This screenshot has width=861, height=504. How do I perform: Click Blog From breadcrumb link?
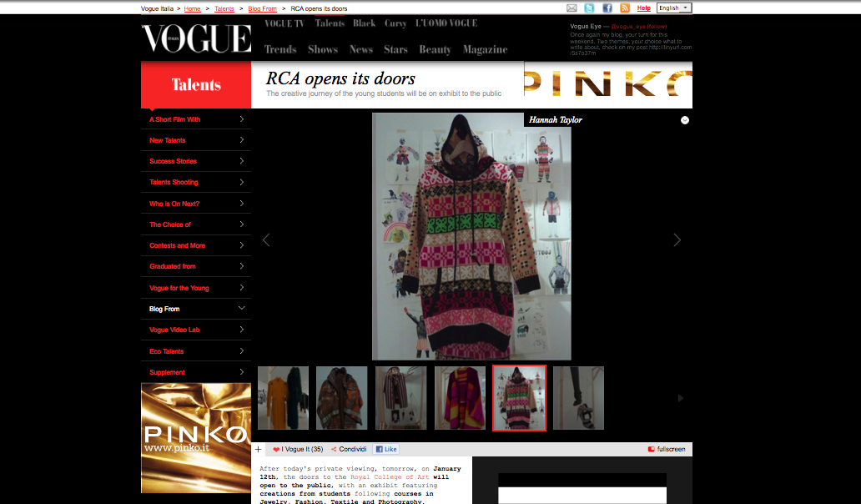coord(263,9)
